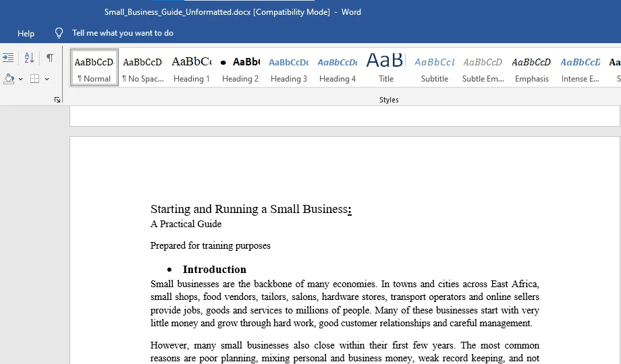Click the paragraph starting 'Small businesses are the backbone'
This screenshot has height=364, width=621.
click(x=344, y=303)
